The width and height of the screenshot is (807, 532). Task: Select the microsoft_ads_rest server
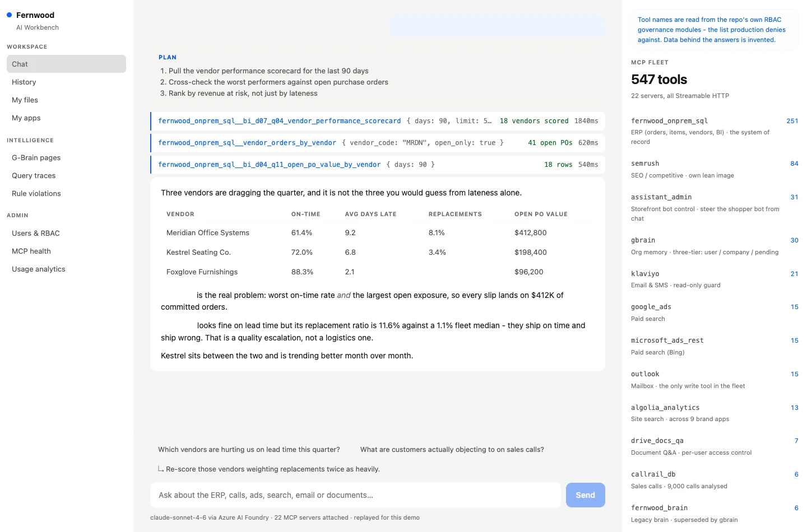pos(715,346)
